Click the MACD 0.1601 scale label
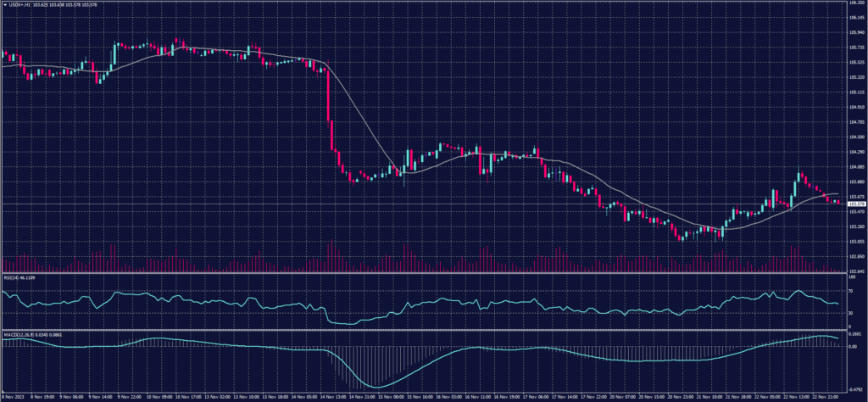 pos(854,333)
